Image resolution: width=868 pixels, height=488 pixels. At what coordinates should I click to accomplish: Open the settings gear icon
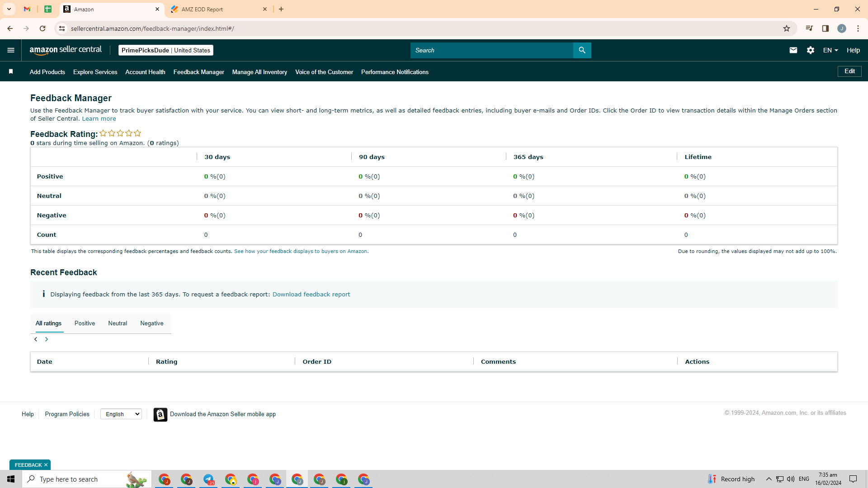811,50
